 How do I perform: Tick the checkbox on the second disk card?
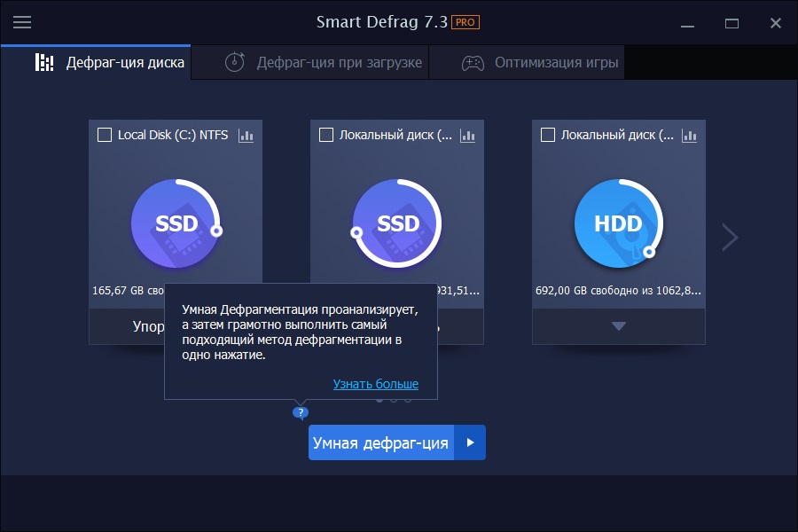click(326, 135)
